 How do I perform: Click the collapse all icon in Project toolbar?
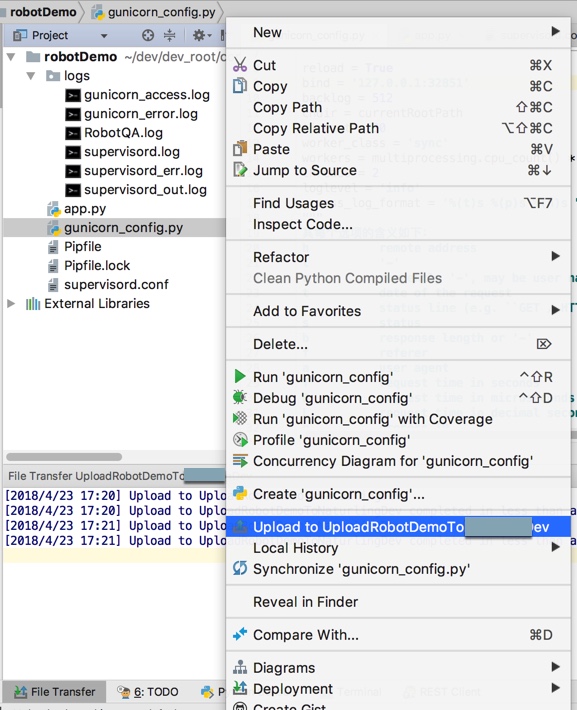(169, 35)
